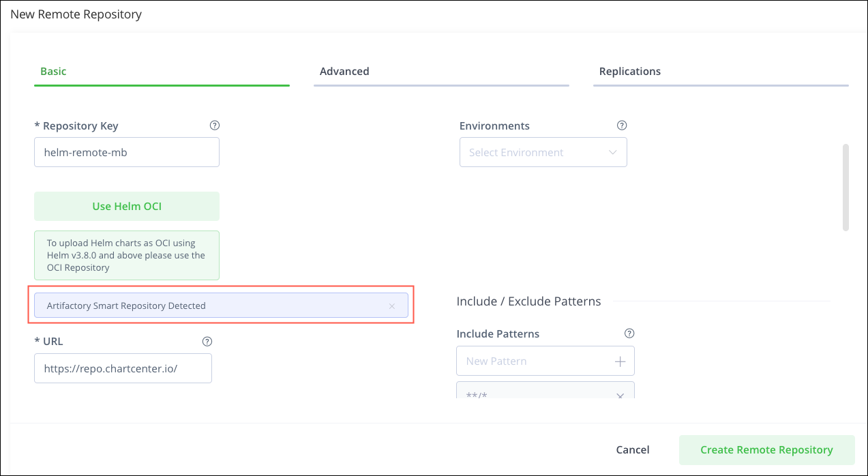The image size is (868, 476).
Task: Toggle the Use Helm OCI option
Action: [x=126, y=206]
